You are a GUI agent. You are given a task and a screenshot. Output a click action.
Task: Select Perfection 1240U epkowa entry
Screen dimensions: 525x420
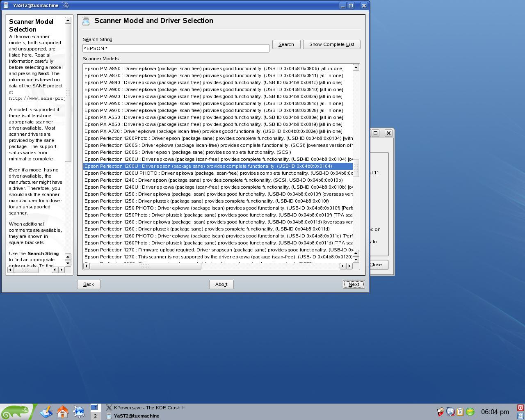click(218, 187)
